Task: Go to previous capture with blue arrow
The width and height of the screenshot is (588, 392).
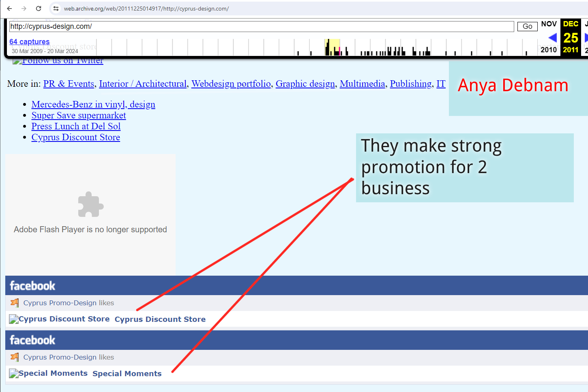Action: pyautogui.click(x=552, y=38)
